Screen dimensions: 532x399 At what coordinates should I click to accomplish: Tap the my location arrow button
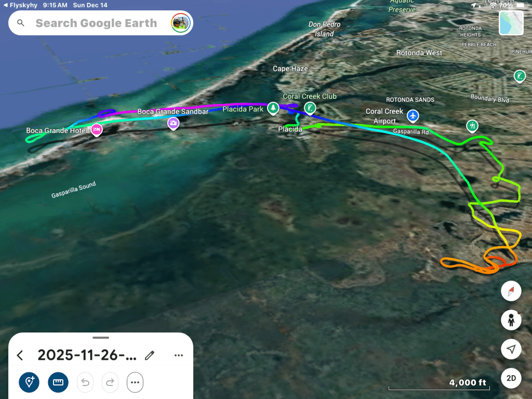pos(511,349)
